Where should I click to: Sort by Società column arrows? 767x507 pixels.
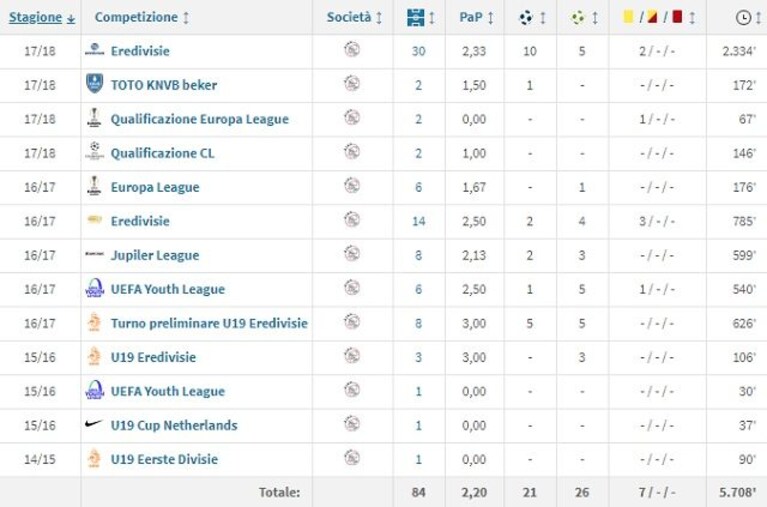pos(379,18)
